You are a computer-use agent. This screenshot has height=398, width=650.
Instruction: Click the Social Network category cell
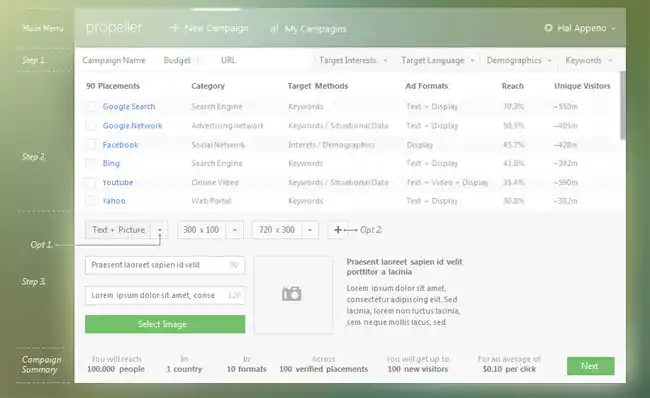point(218,145)
